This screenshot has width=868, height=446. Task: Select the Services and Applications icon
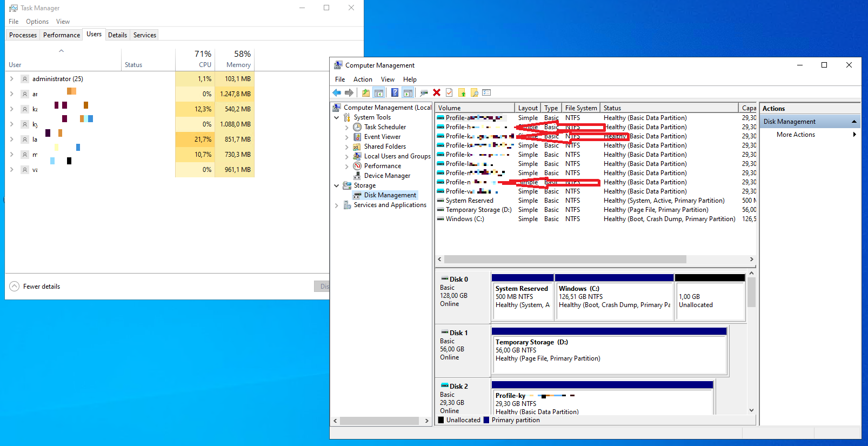(347, 205)
